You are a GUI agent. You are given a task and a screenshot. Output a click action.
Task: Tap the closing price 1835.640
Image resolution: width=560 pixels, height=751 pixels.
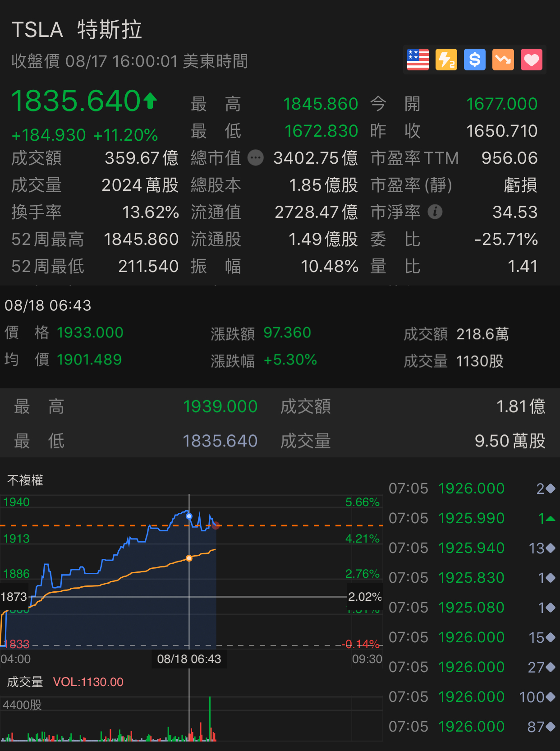pyautogui.click(x=76, y=101)
